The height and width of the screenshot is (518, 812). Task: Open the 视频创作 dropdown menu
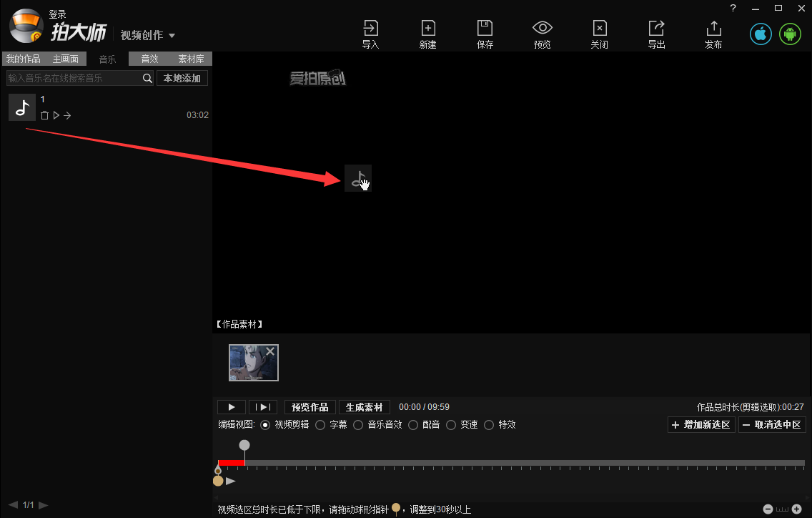(148, 34)
